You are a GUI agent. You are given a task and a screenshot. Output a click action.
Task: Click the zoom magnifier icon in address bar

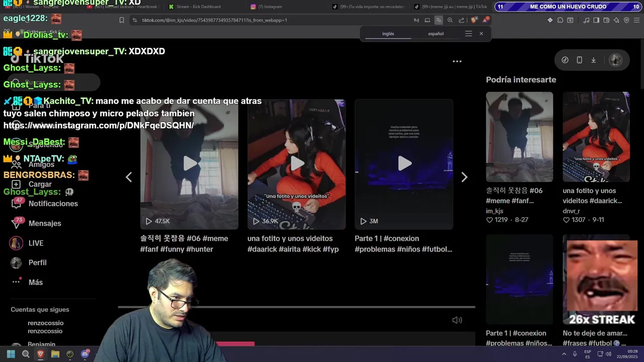[450, 20]
